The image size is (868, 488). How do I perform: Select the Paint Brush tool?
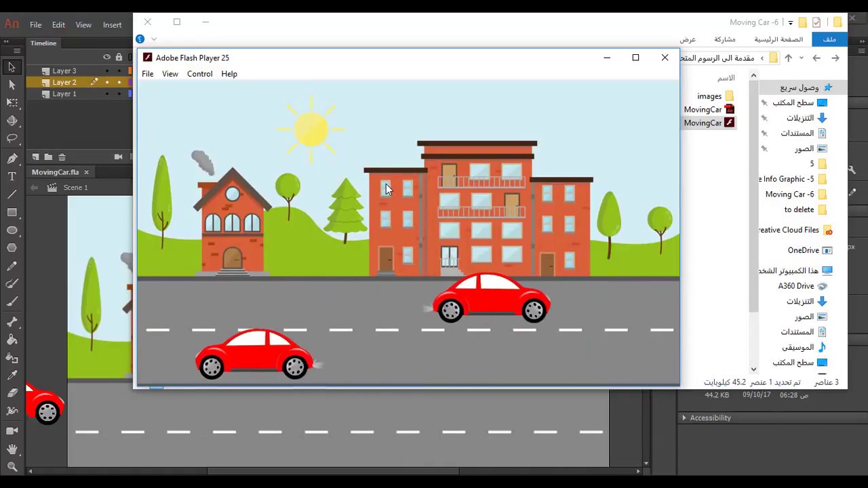click(12, 284)
